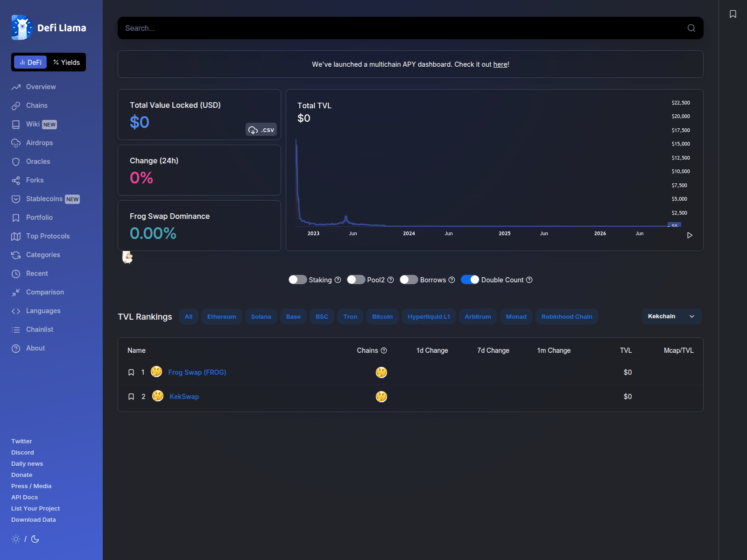This screenshot has width=747, height=560.
Task: Switch to the DeFi tab
Action: pos(30,62)
